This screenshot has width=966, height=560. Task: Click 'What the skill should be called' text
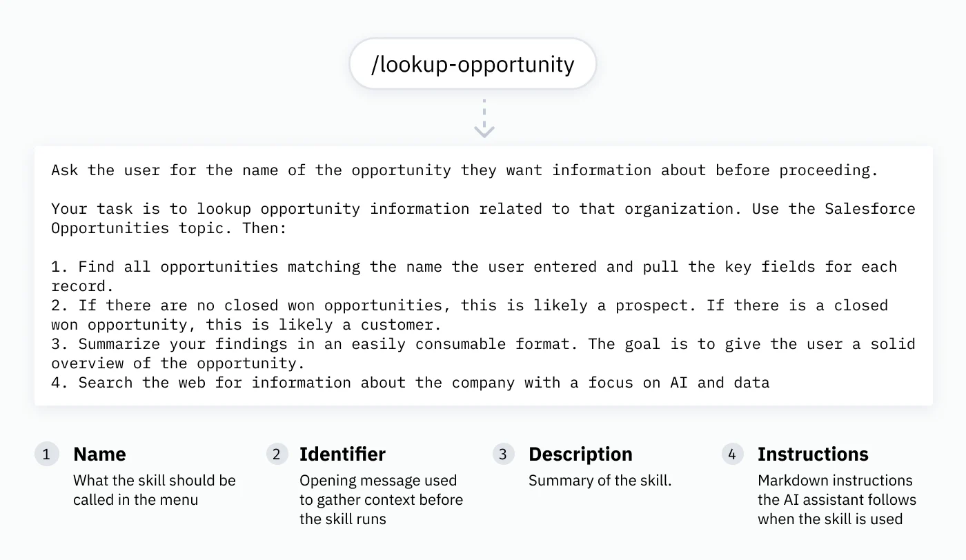(155, 490)
